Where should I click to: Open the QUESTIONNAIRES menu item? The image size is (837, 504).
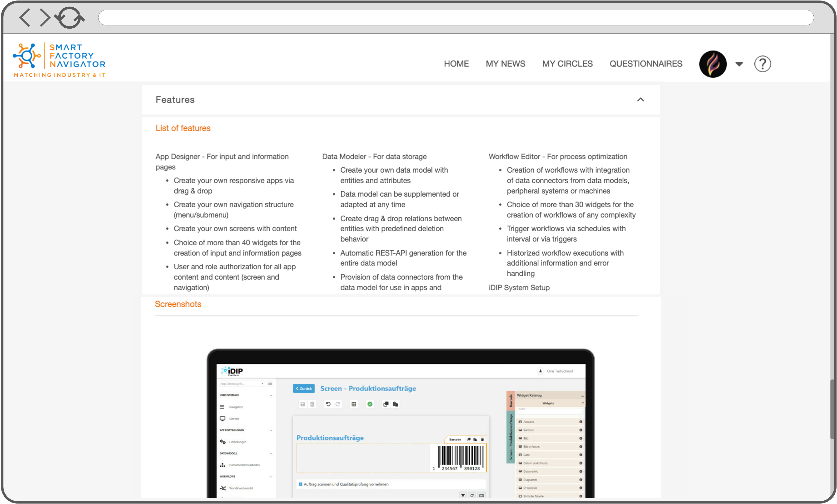pyautogui.click(x=645, y=64)
